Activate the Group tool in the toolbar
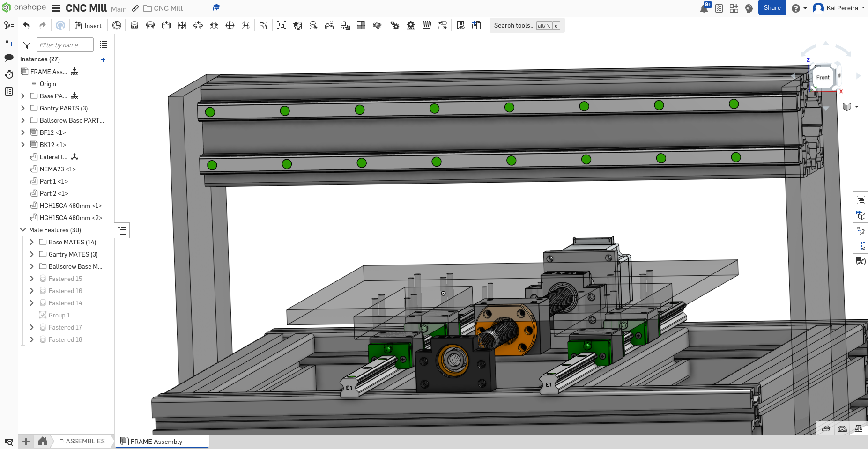 point(282,25)
